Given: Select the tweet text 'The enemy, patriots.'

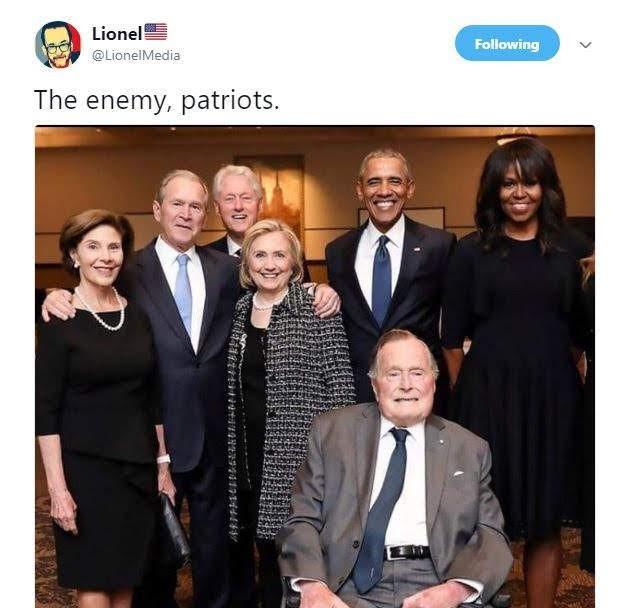Looking at the screenshot, I should pos(157,100).
